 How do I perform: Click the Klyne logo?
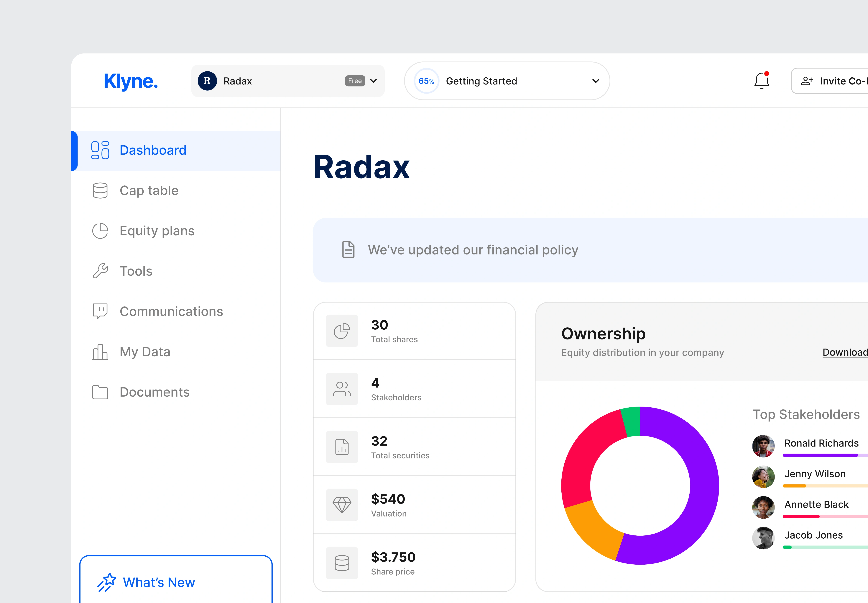click(x=131, y=81)
